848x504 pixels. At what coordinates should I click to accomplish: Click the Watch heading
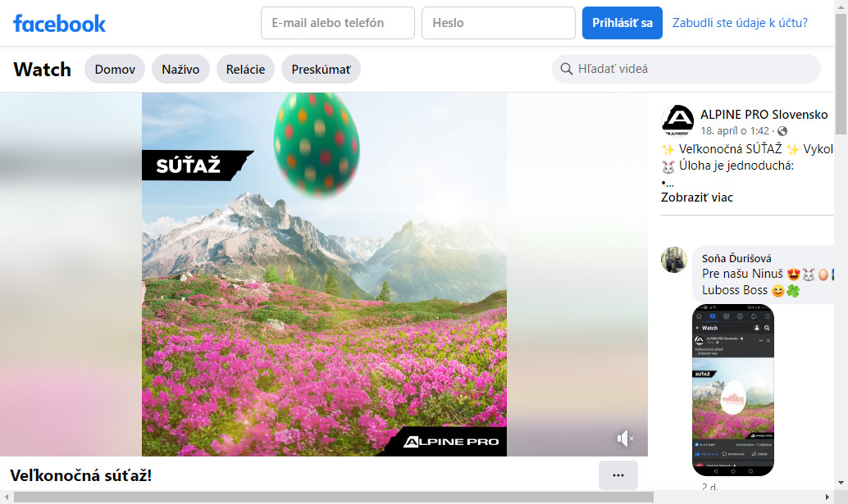(42, 69)
